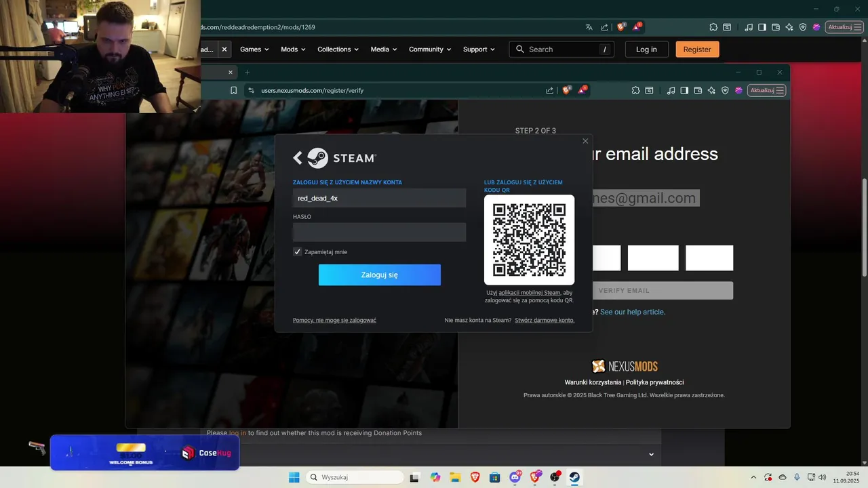Open a new tab in the front window

[247, 72]
